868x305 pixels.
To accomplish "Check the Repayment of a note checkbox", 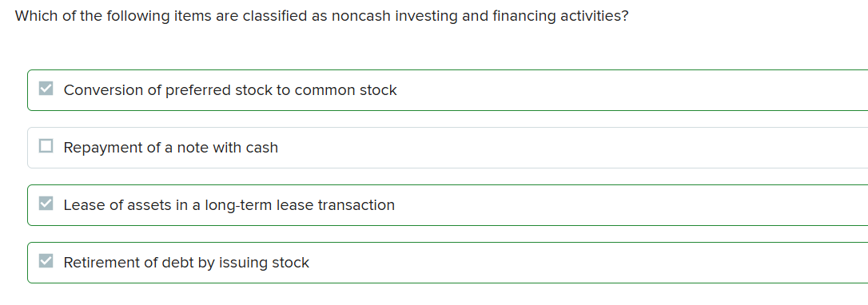I will [x=46, y=146].
